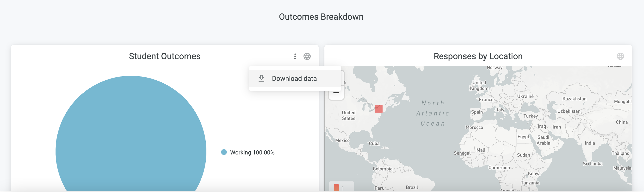Click the Uzbekistan label on the map
Image resolution: width=644 pixels, height=192 pixels.
click(569, 111)
